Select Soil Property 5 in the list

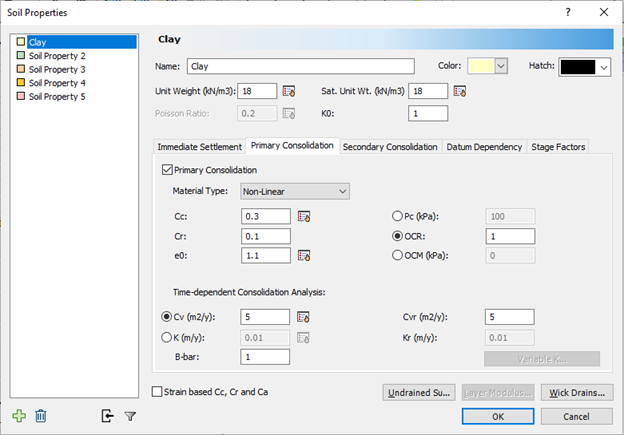(x=57, y=96)
